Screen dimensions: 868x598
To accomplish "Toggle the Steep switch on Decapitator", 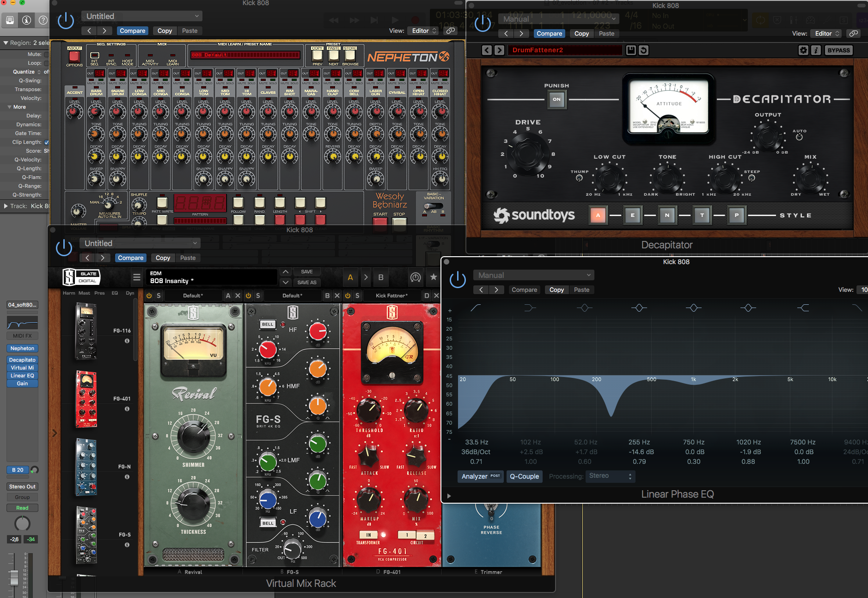I will point(752,178).
